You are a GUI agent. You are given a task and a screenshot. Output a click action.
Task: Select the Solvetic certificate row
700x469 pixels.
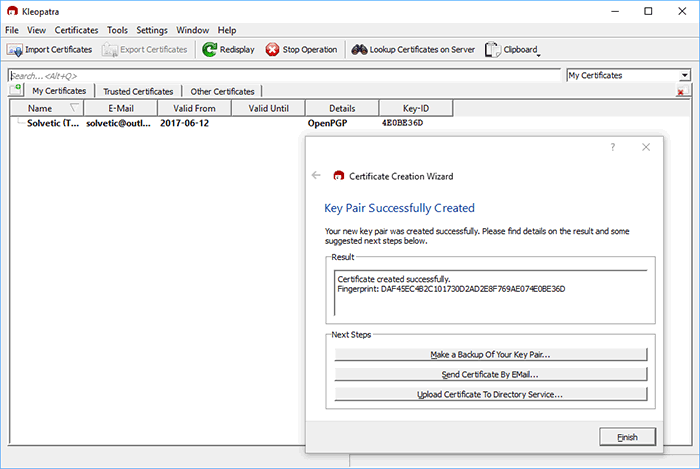(x=232, y=123)
